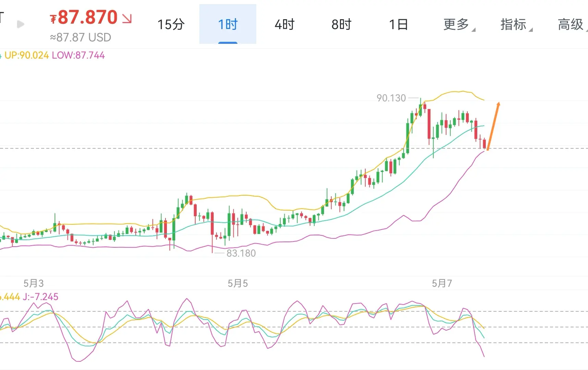Click the LOW:87.744 Bollinger lower value
The image size is (588, 370).
click(78, 55)
